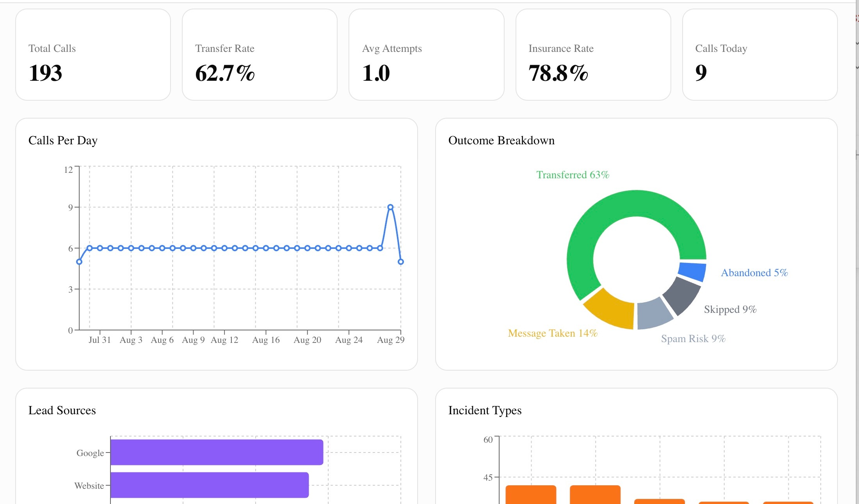This screenshot has height=504, width=859.
Task: Click the Aug 9 axis label
Action: pos(193,340)
